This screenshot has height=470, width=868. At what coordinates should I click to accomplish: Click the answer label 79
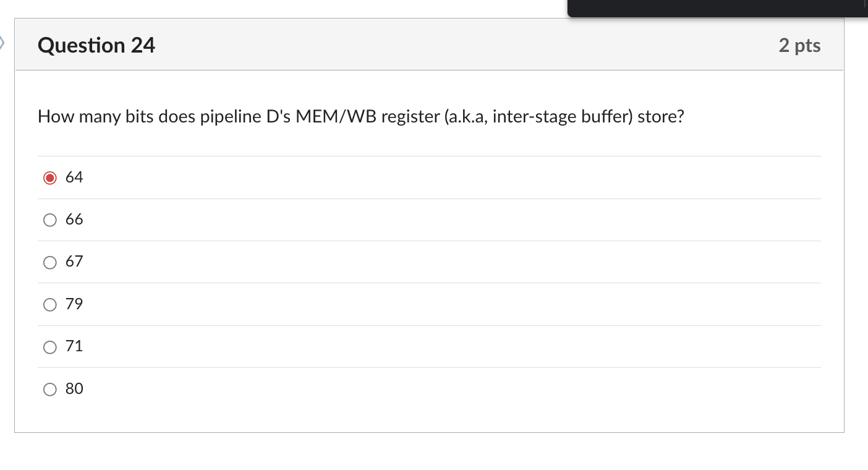click(74, 304)
